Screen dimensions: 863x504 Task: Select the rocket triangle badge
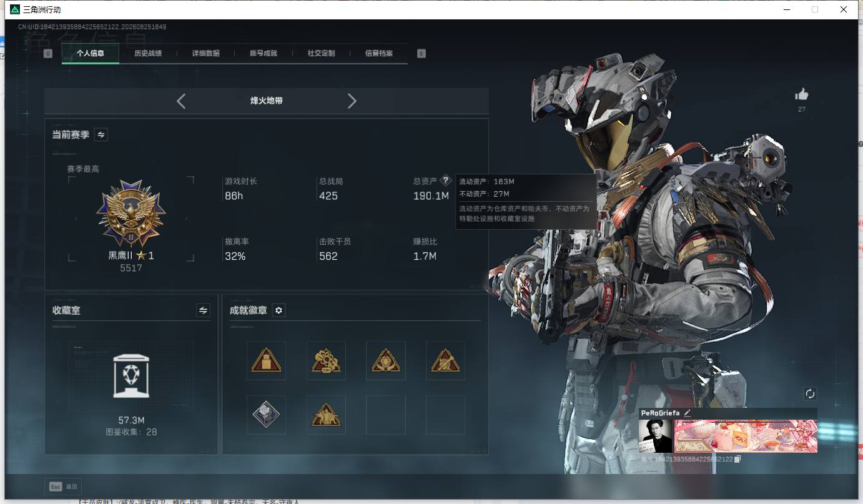coord(446,360)
